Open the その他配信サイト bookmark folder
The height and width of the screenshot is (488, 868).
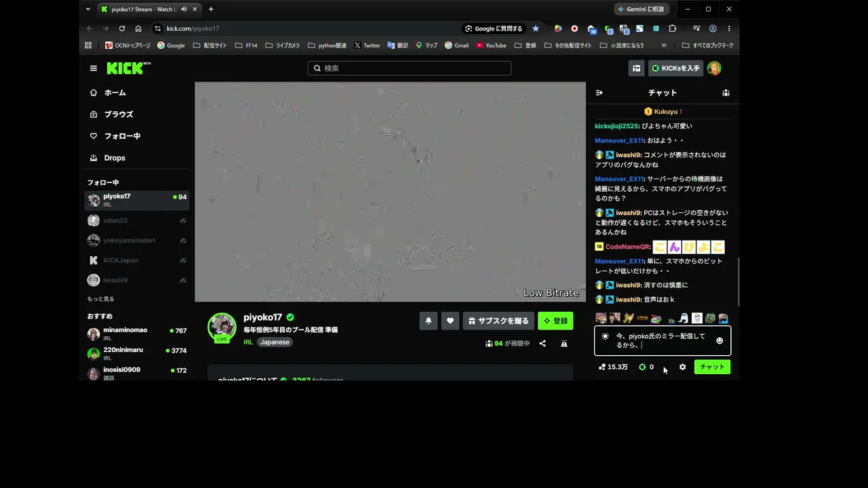pos(568,45)
